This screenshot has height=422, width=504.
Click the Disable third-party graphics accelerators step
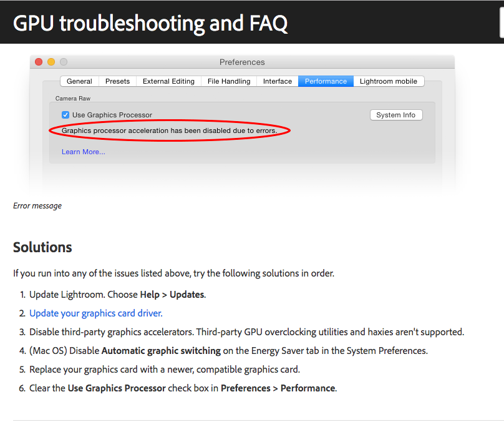(x=247, y=332)
